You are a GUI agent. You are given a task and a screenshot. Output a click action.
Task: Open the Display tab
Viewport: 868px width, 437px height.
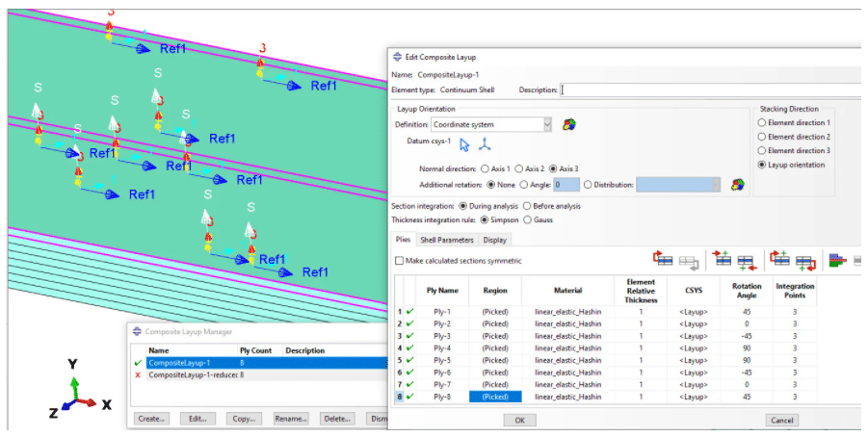point(495,240)
